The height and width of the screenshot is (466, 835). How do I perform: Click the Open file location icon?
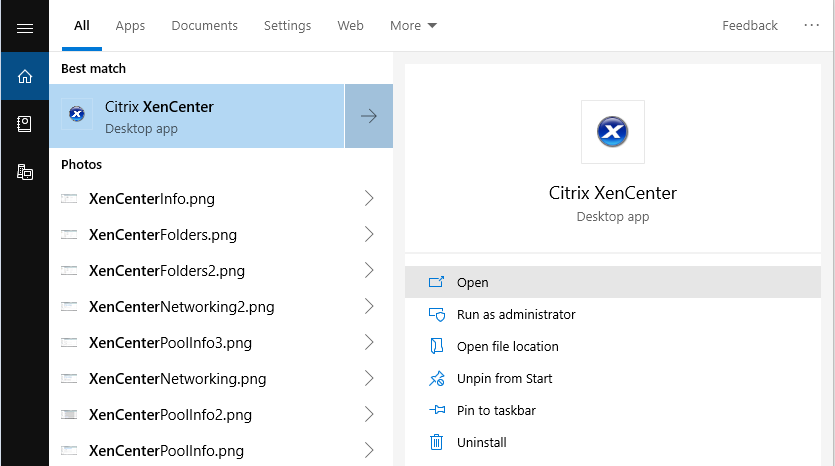pos(436,347)
